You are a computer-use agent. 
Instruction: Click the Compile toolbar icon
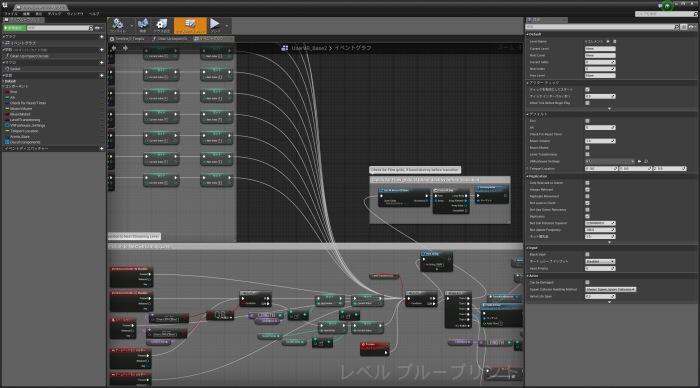pos(118,25)
